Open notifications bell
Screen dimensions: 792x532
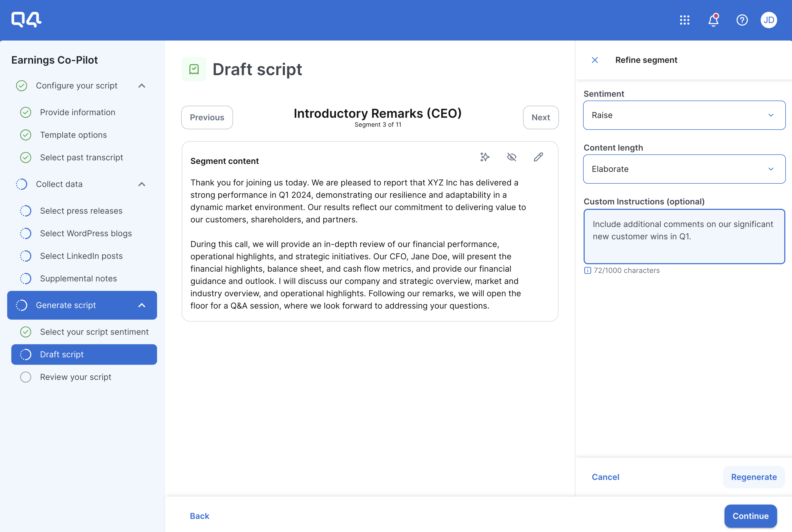tap(713, 20)
